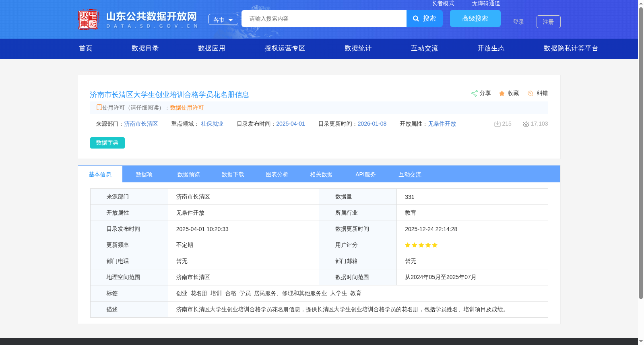
Task: Click the dataset title link
Action: coord(169,95)
